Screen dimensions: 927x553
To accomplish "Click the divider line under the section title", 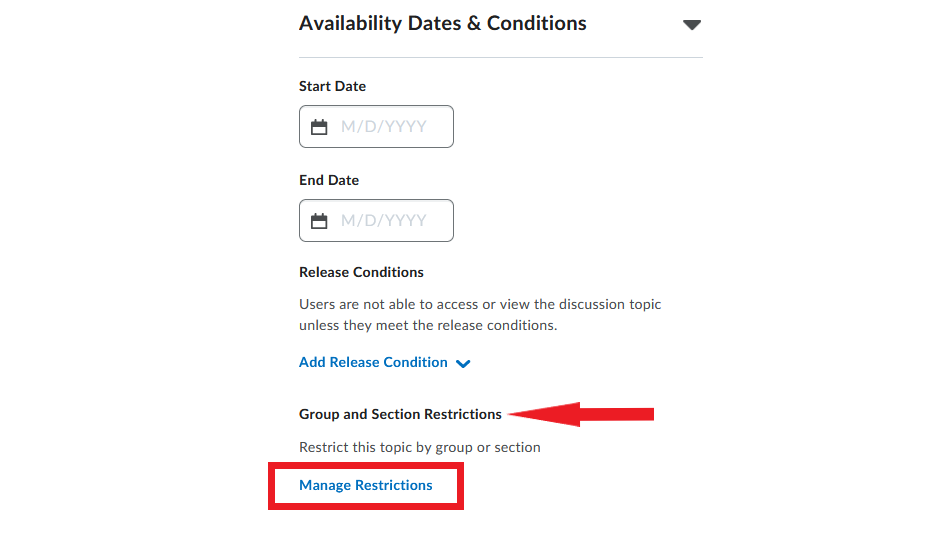I will pos(501,57).
